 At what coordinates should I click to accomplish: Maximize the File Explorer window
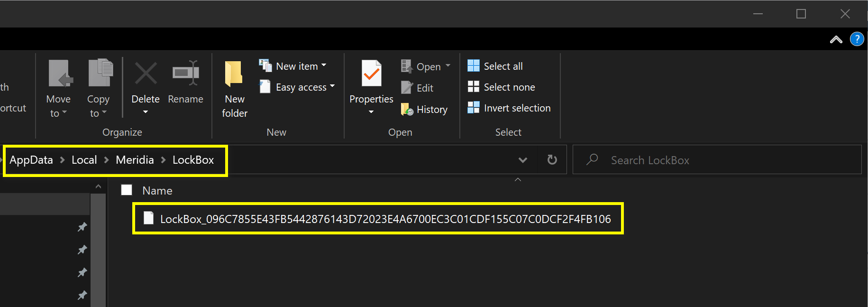pos(801,14)
